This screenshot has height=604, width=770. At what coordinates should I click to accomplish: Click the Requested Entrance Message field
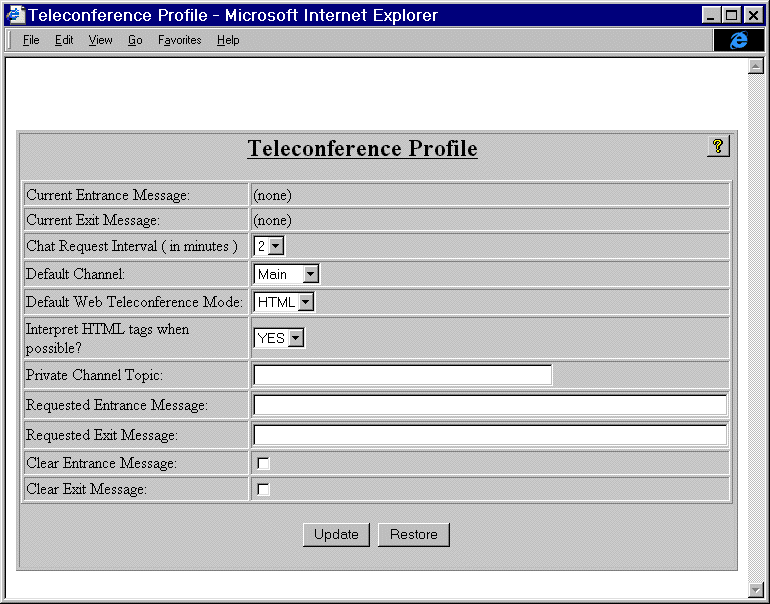489,405
